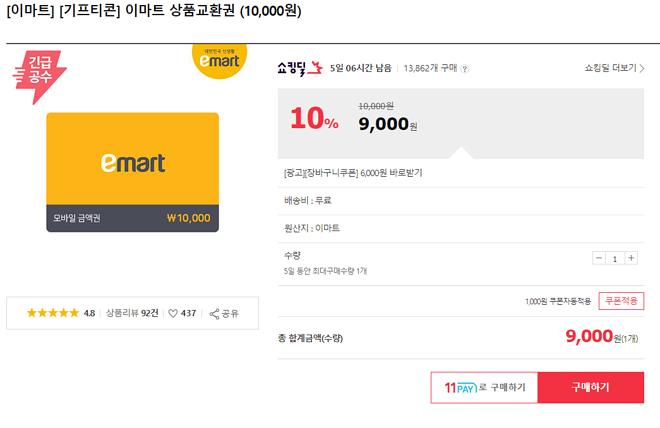Open the 장바구니쿠폰 6,000원 바로받기 ad link
This screenshot has height=428, width=660.
[354, 173]
